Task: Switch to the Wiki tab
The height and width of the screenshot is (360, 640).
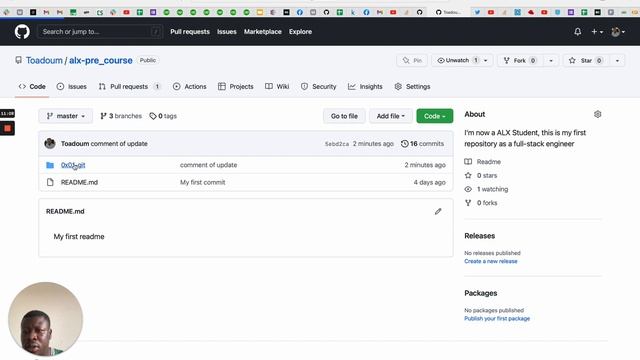Action: (277, 87)
